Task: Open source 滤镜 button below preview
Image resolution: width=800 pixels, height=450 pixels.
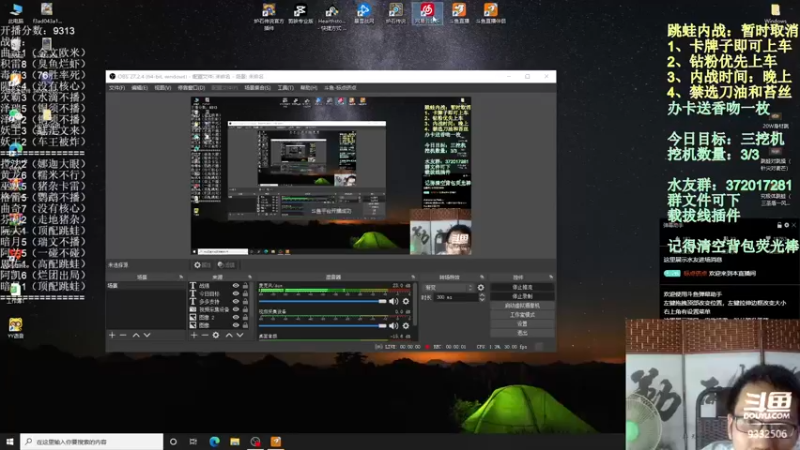Action: tap(226, 265)
